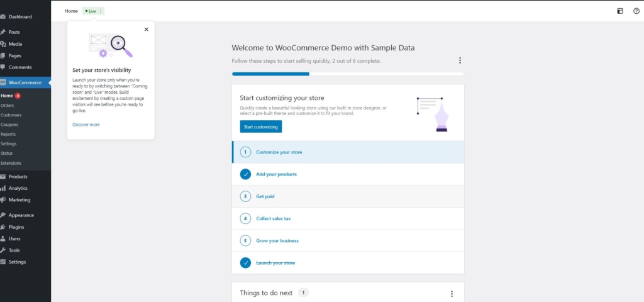This screenshot has height=302, width=644.
Task: Click the Settings icon at sidebar bottom
Action: 3,262
